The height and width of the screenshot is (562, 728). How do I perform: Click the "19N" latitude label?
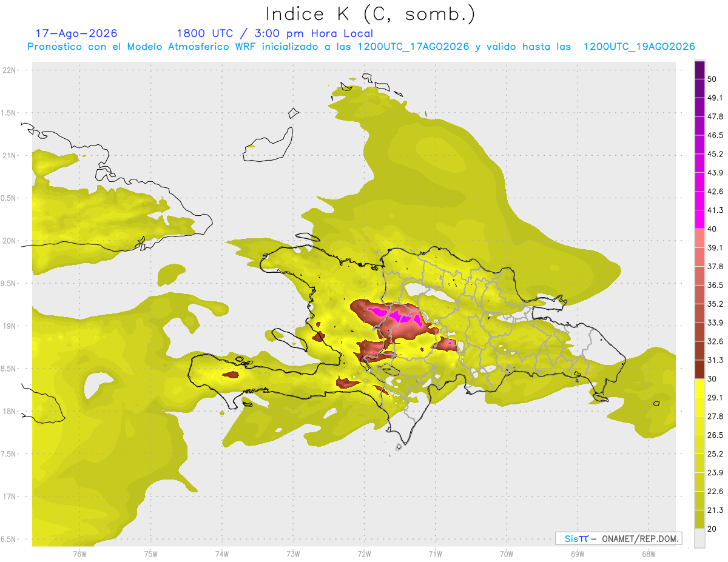10,326
